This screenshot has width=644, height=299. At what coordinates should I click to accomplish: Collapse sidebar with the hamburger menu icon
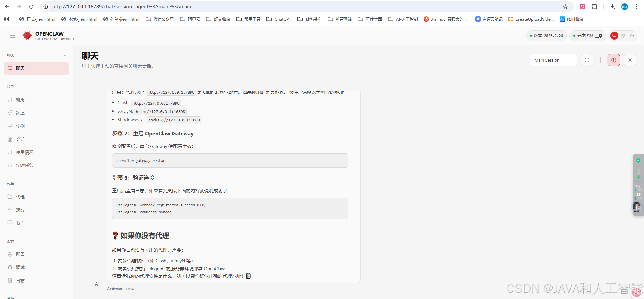tap(12, 36)
